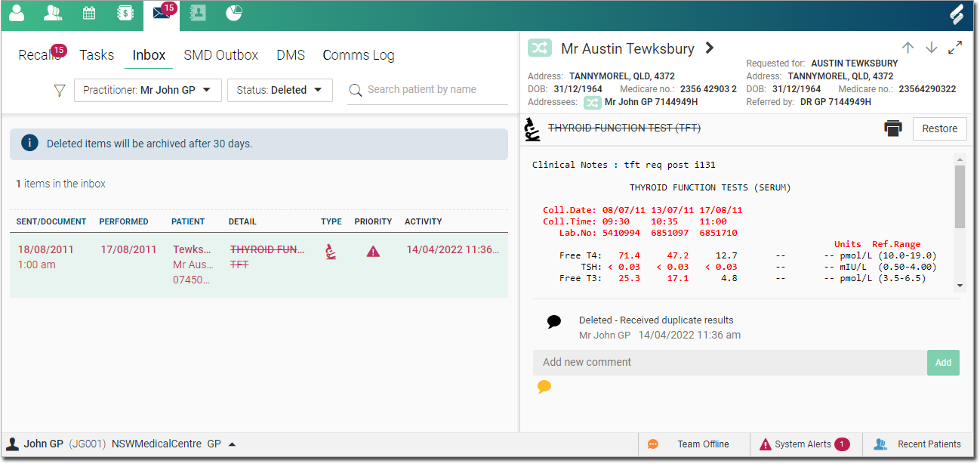Sort by the PATIENT column header

point(188,222)
